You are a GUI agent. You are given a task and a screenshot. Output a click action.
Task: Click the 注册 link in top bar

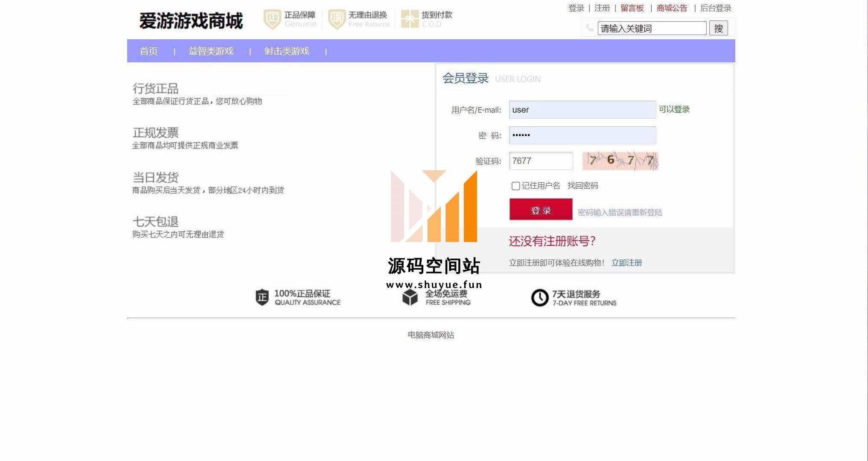[602, 8]
